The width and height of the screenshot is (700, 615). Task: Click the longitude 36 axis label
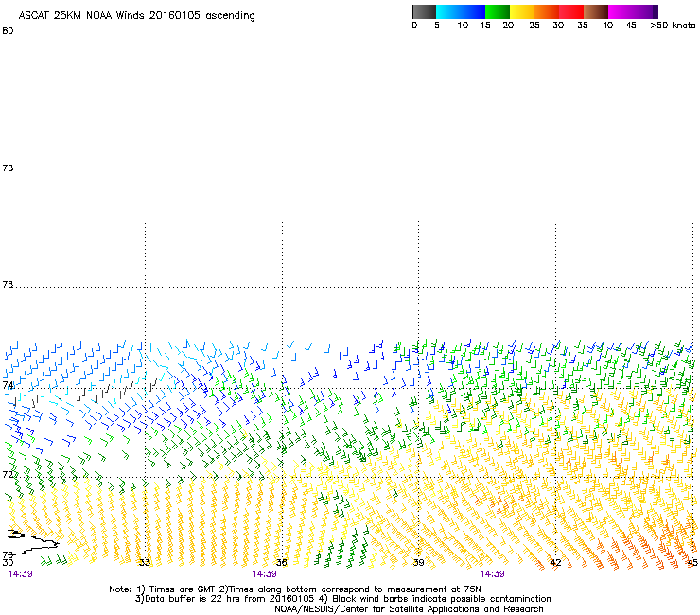(x=281, y=562)
